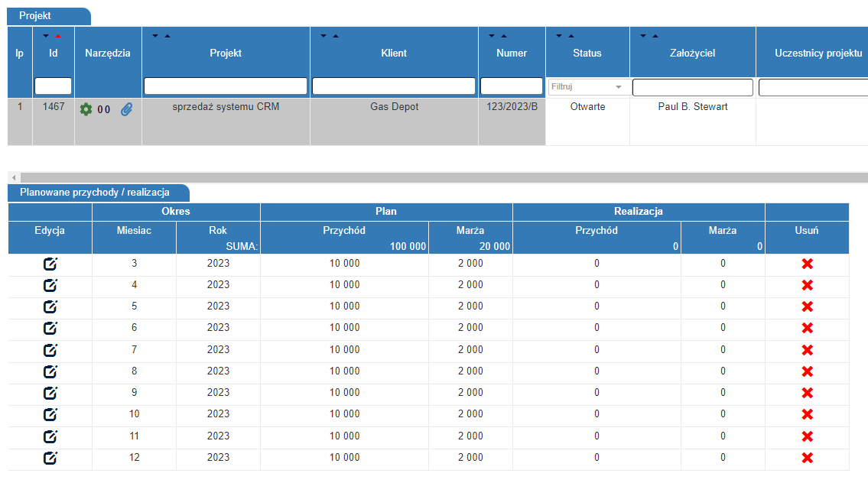Click the horizontal scrollbar left arrow
The image size is (868, 483).
point(14,177)
